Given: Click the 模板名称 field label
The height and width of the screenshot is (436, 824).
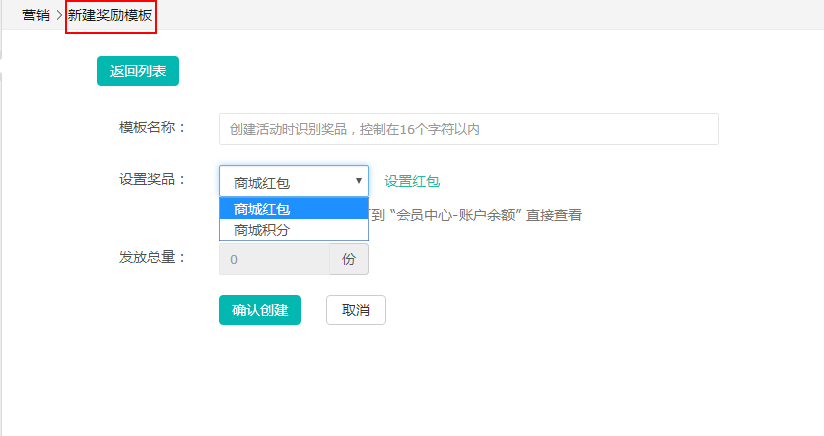Looking at the screenshot, I should [x=153, y=127].
